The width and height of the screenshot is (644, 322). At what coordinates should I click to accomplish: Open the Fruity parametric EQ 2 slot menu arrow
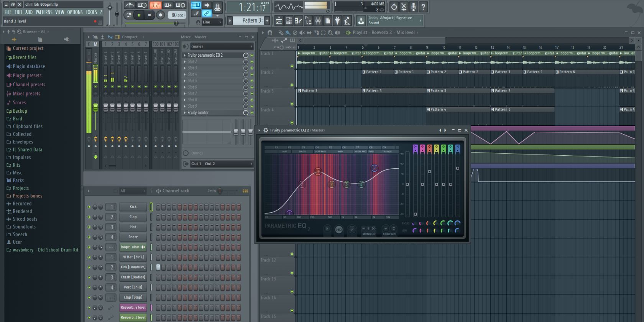[184, 55]
